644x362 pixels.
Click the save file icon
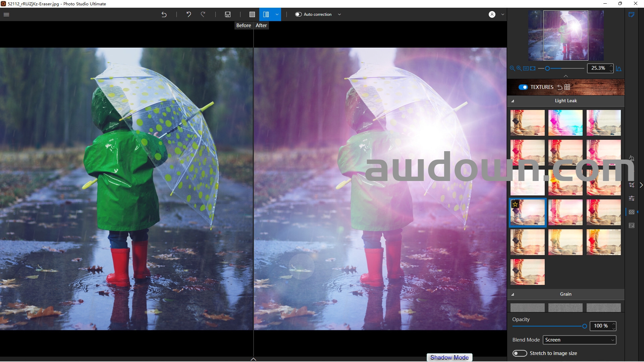(x=228, y=14)
